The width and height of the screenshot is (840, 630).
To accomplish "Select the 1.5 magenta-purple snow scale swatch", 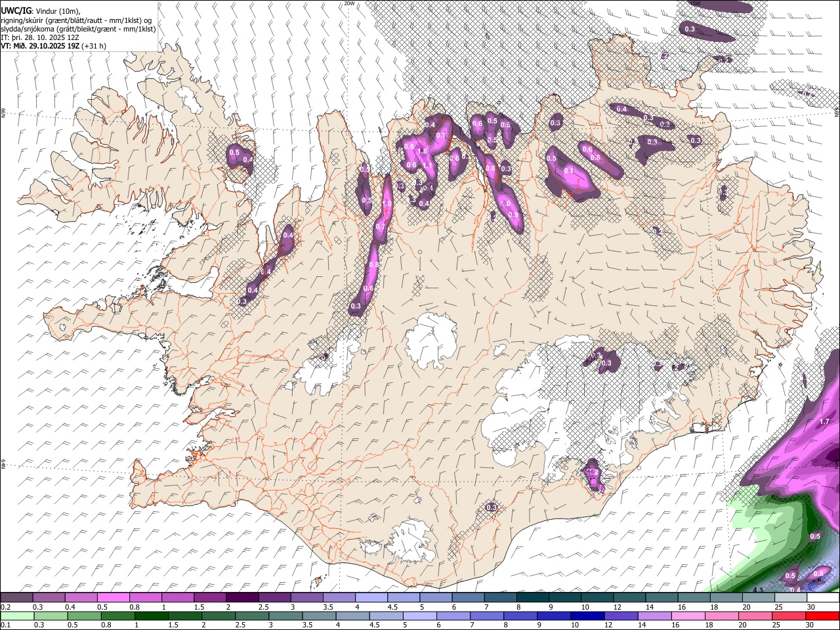I will tap(210, 598).
